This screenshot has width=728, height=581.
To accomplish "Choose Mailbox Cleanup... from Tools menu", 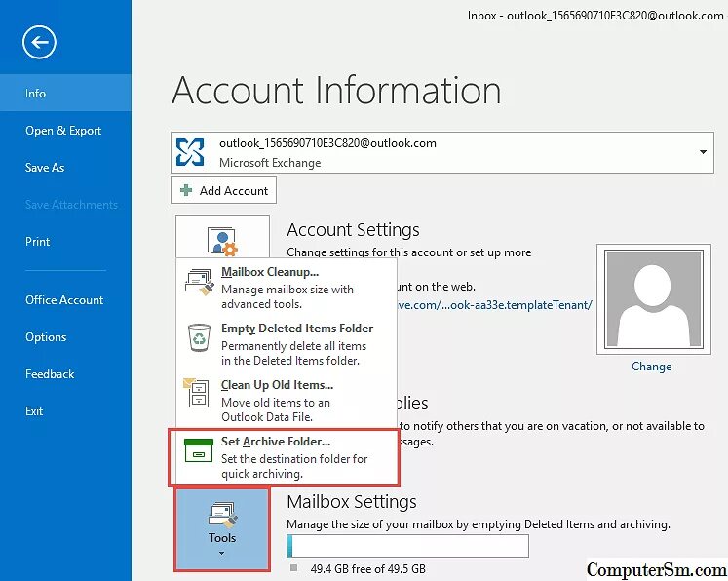I will point(287,287).
